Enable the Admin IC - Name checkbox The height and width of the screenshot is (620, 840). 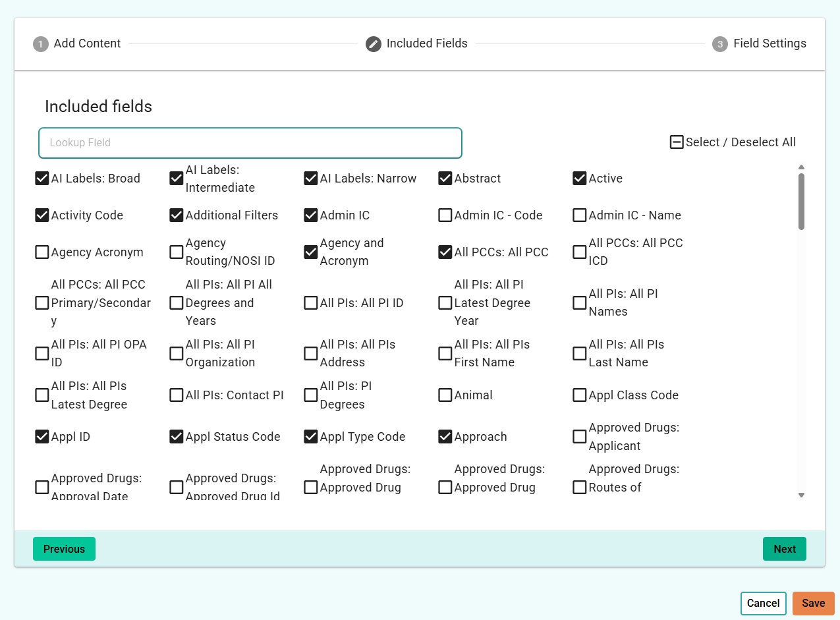click(x=580, y=215)
